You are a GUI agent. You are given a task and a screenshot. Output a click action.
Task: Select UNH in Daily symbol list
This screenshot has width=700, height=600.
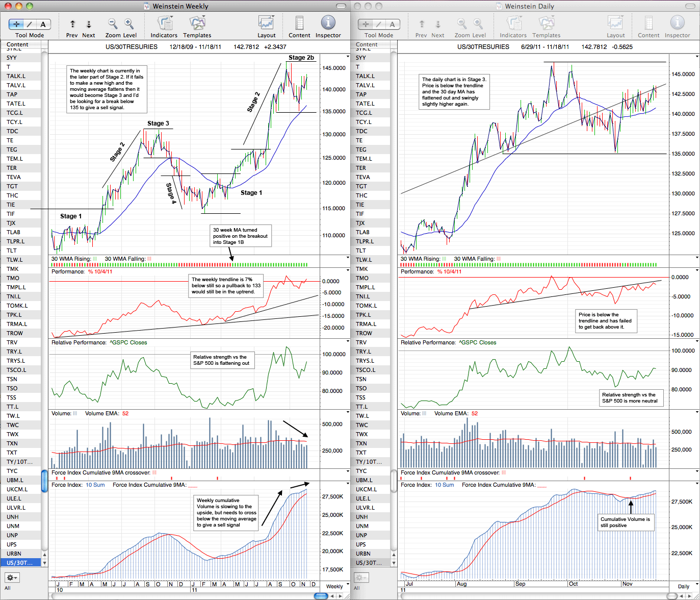point(370,517)
